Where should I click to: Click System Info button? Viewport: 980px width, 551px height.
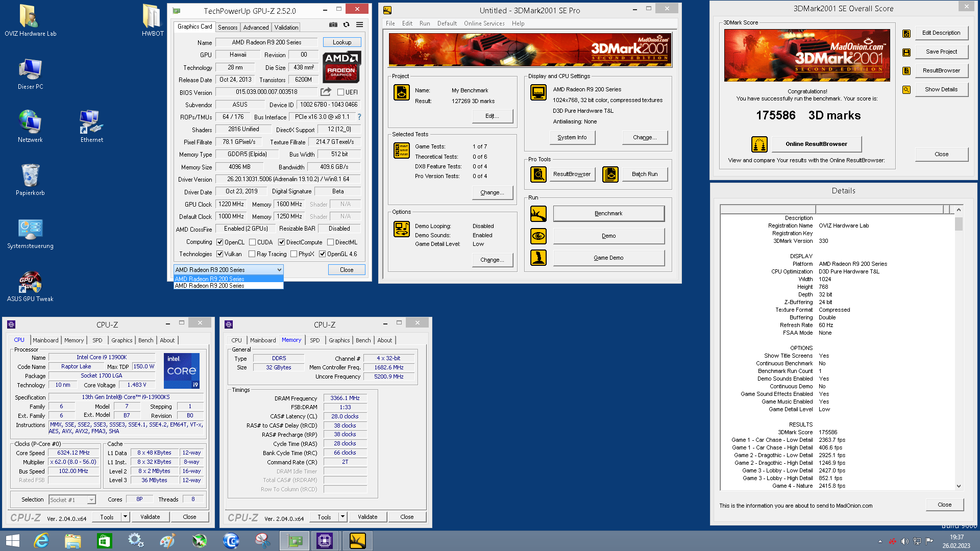point(572,138)
